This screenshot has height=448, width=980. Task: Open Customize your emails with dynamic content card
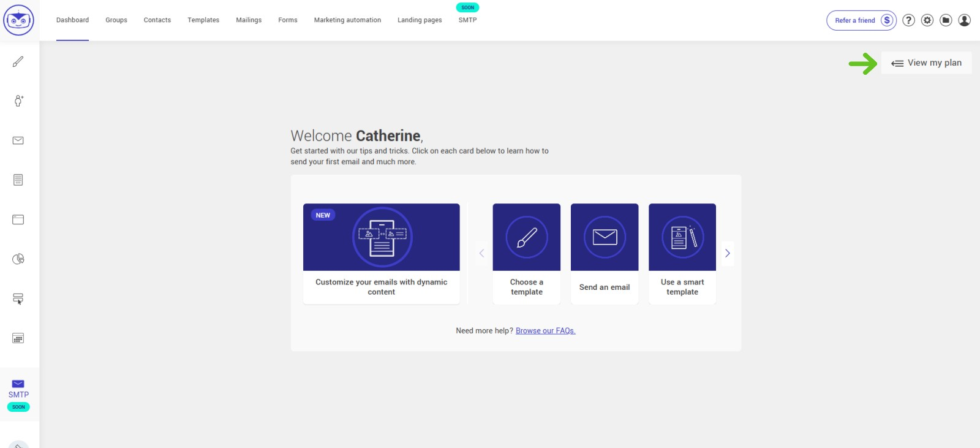coord(381,254)
